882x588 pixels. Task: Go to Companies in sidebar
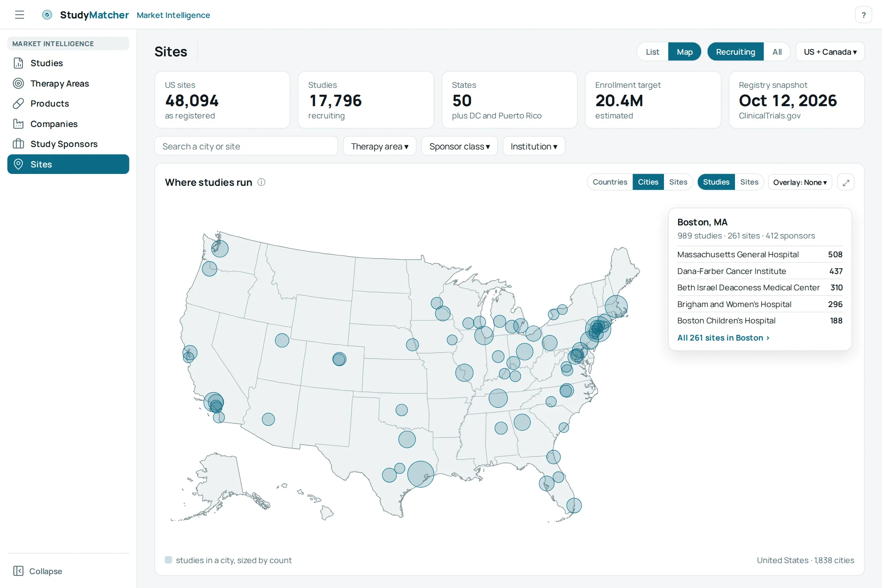tap(68, 124)
